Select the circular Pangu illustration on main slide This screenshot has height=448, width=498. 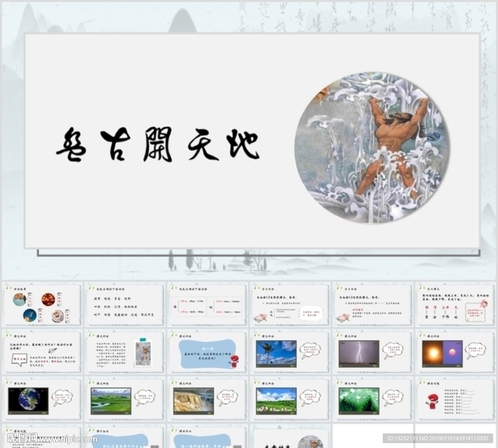[372, 147]
